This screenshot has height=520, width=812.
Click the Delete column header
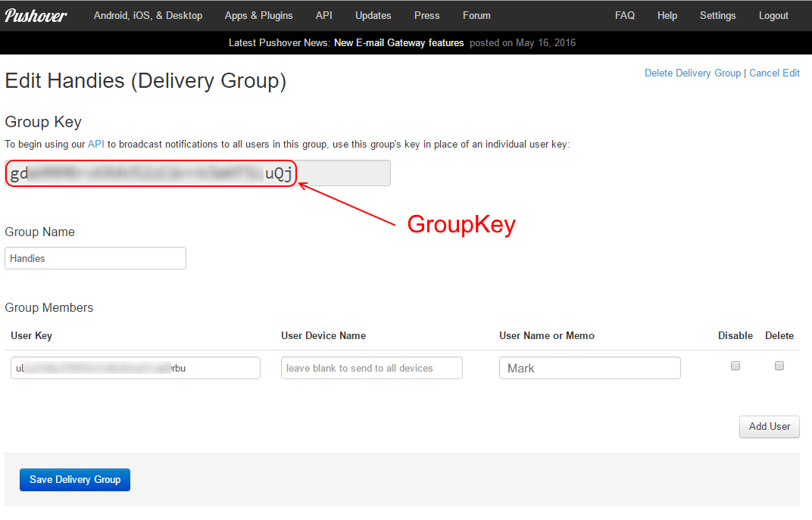coord(779,336)
